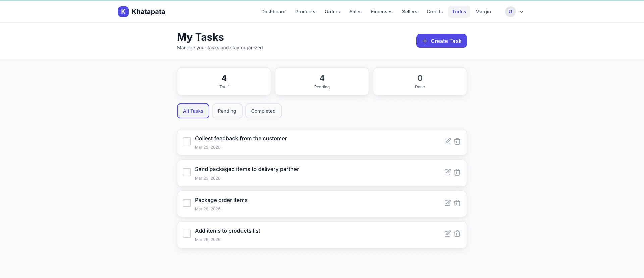Click the date under 'Collect feedback from the customer'
This screenshot has width=644, height=278.
[x=208, y=147]
